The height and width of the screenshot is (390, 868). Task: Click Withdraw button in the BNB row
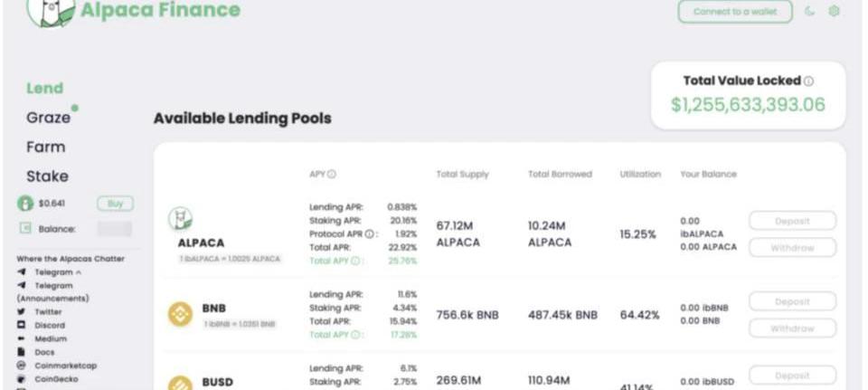(793, 328)
